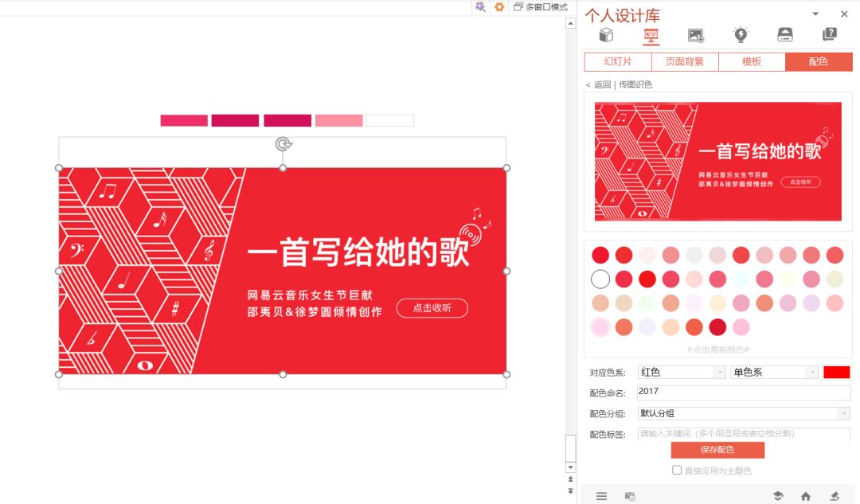Click previous slide double-arrow below scrollbar
This screenshot has width=860, height=504.
click(x=570, y=480)
